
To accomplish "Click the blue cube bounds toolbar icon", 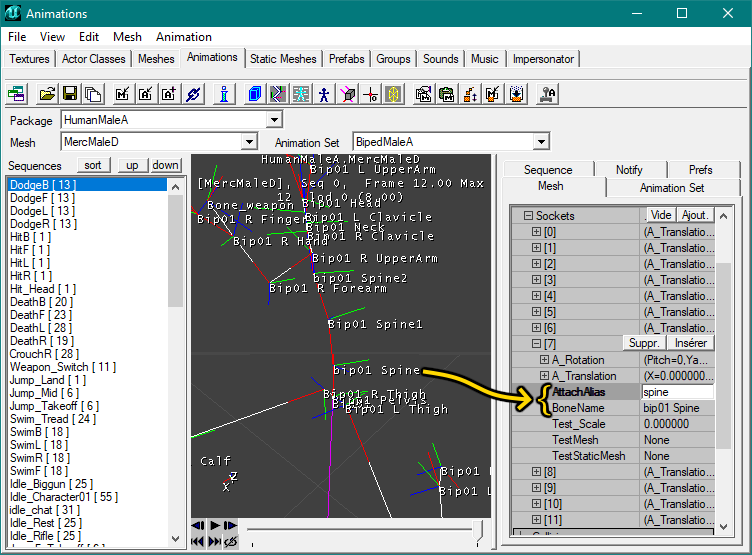I will click(254, 94).
